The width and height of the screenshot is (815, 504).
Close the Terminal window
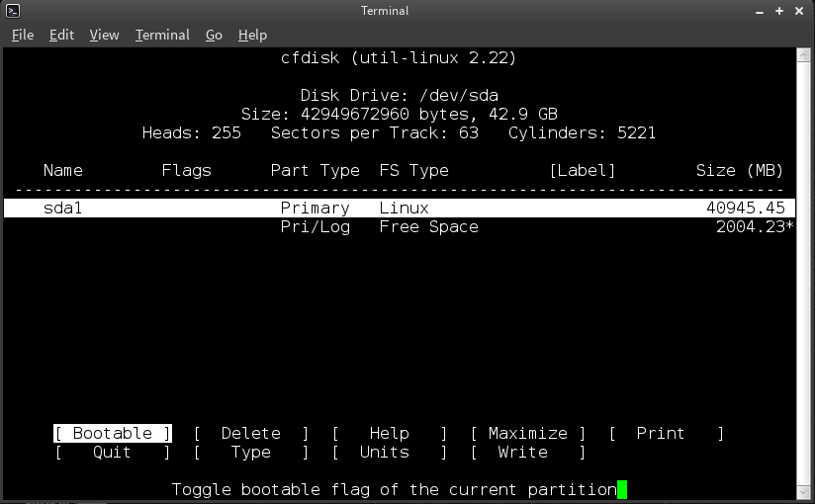[799, 11]
